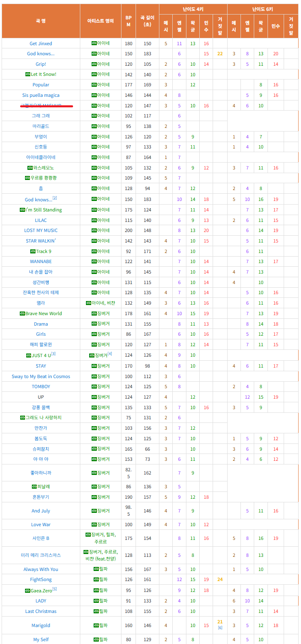Click artist link icon in Get Jinxed row

coord(94,43)
